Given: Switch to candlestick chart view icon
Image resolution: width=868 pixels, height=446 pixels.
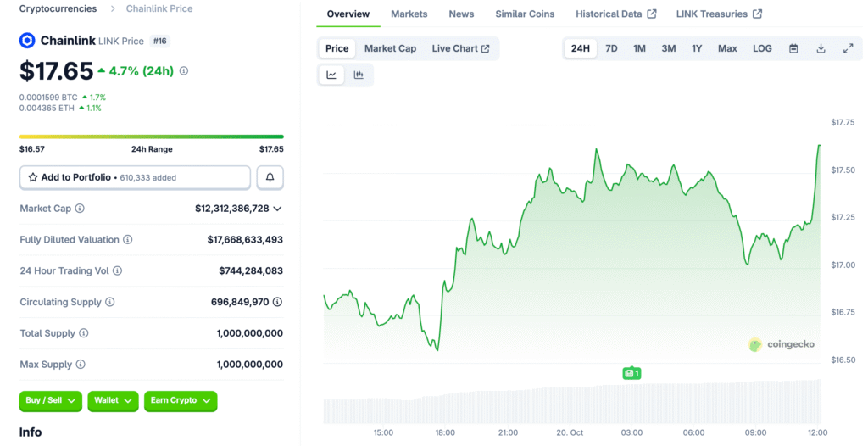Looking at the screenshot, I should pyautogui.click(x=359, y=75).
